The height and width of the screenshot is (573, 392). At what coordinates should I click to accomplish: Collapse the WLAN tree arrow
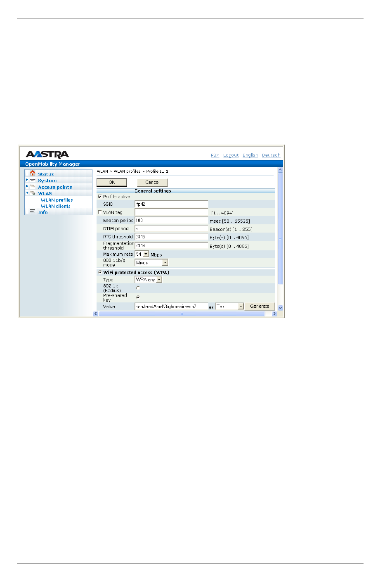click(27, 193)
